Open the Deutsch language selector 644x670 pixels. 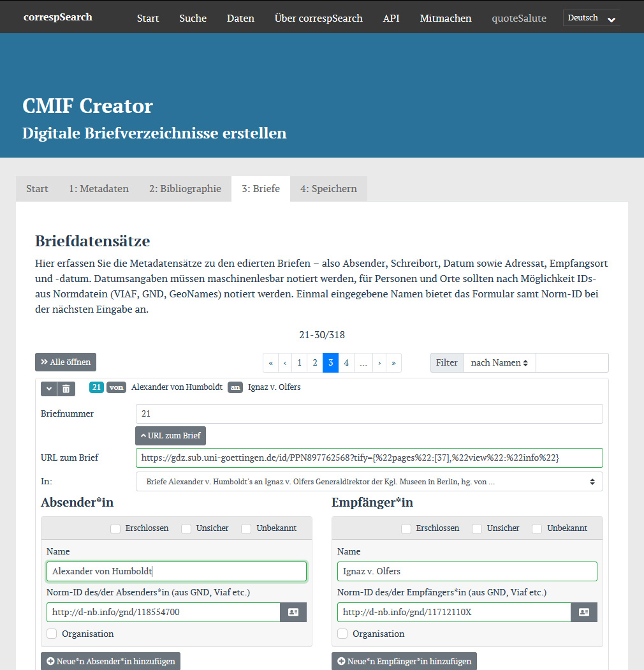(x=591, y=17)
